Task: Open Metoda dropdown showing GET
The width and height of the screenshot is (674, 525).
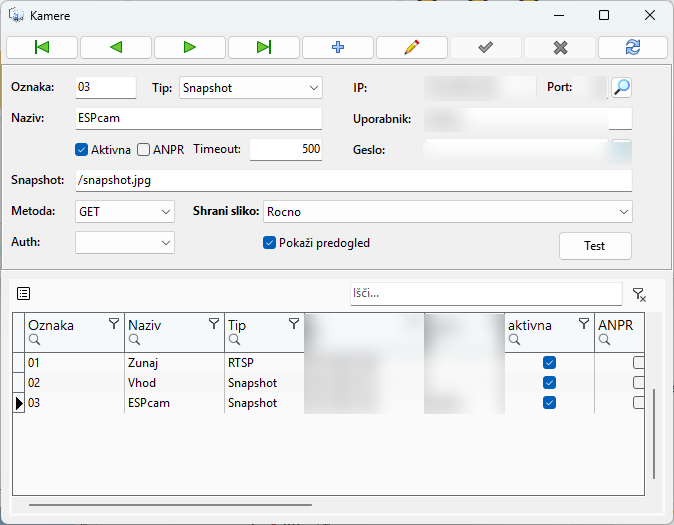Action: click(125, 212)
